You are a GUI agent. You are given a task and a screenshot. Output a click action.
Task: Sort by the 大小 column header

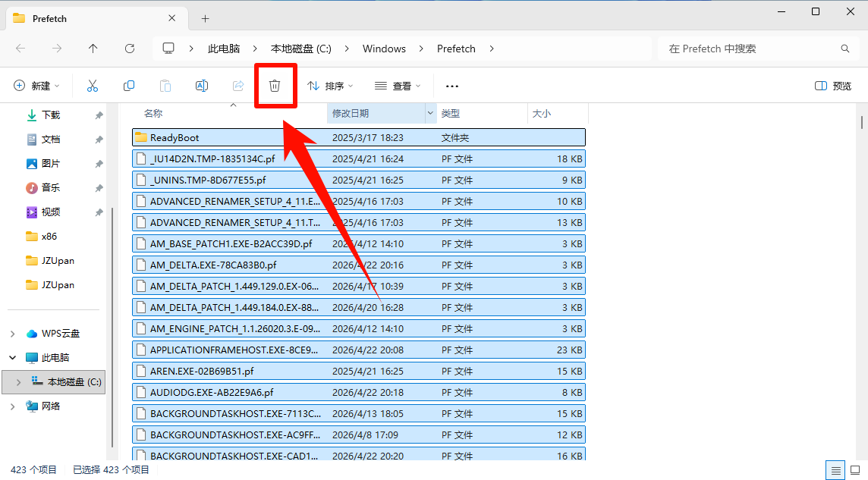point(542,113)
